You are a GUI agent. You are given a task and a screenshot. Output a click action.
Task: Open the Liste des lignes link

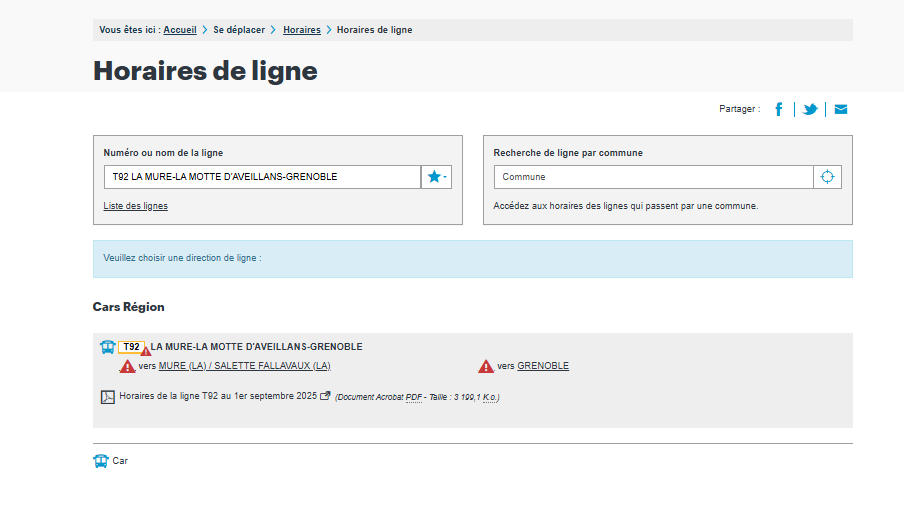(x=136, y=206)
